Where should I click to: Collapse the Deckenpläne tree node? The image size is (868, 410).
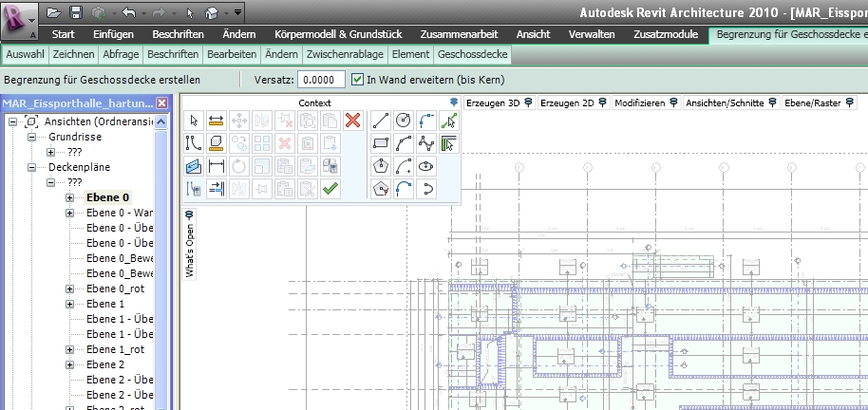pos(32,167)
